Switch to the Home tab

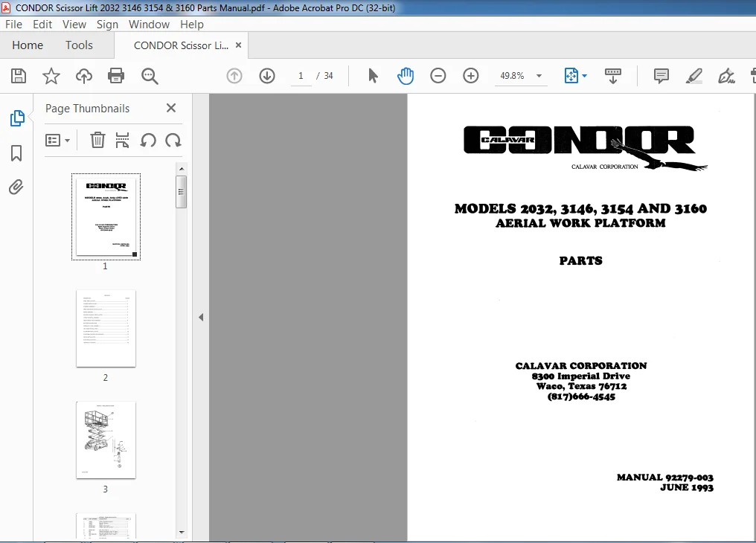point(28,45)
